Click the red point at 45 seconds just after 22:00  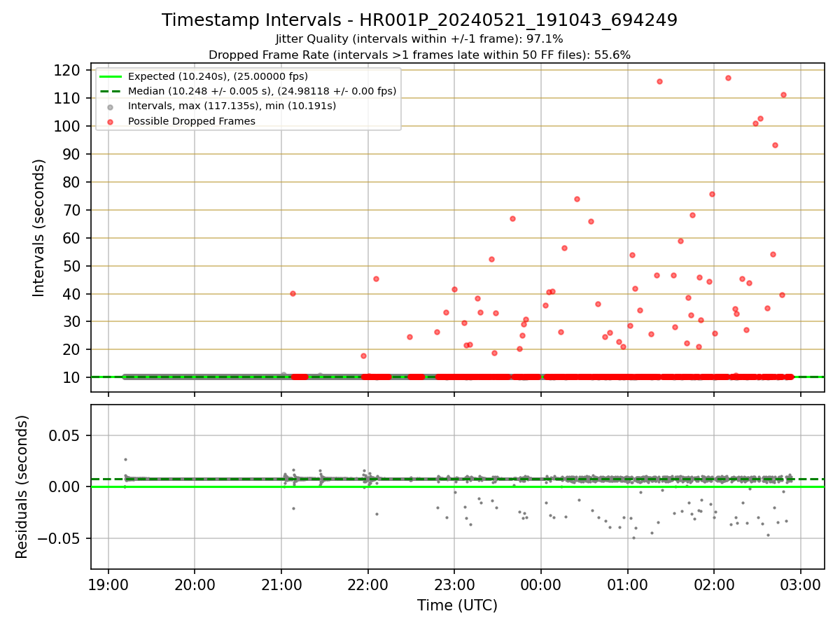(x=376, y=279)
